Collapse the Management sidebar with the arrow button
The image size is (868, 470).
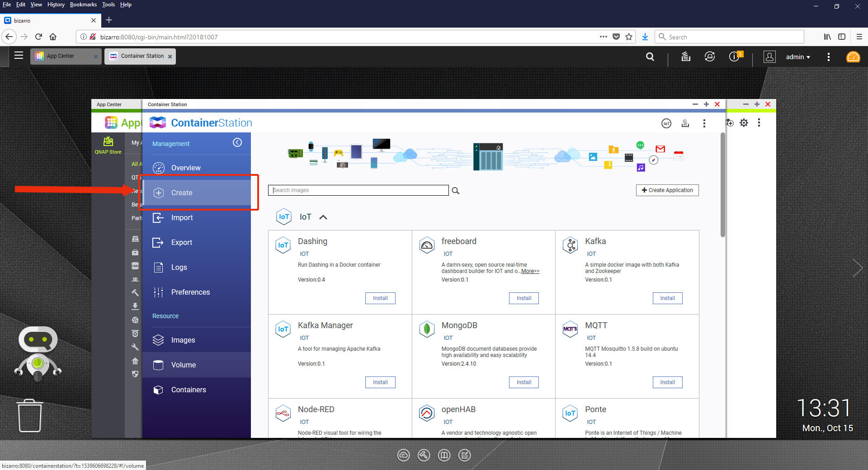237,143
